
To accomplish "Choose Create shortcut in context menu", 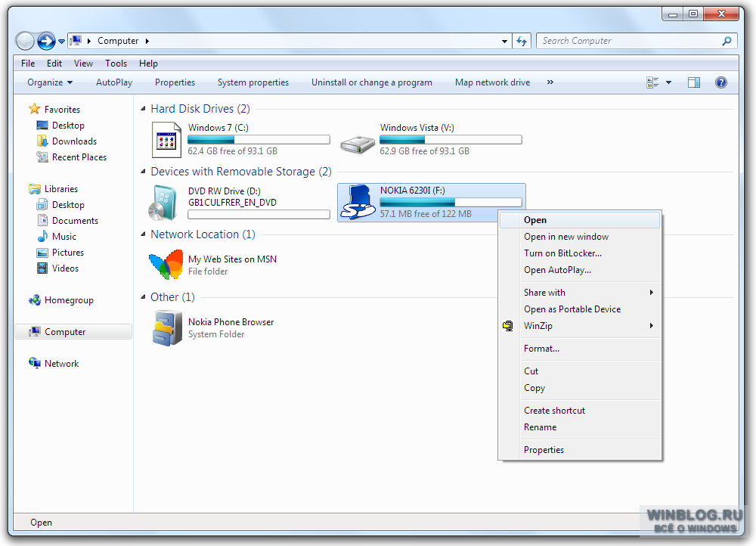I will click(x=580, y=411).
